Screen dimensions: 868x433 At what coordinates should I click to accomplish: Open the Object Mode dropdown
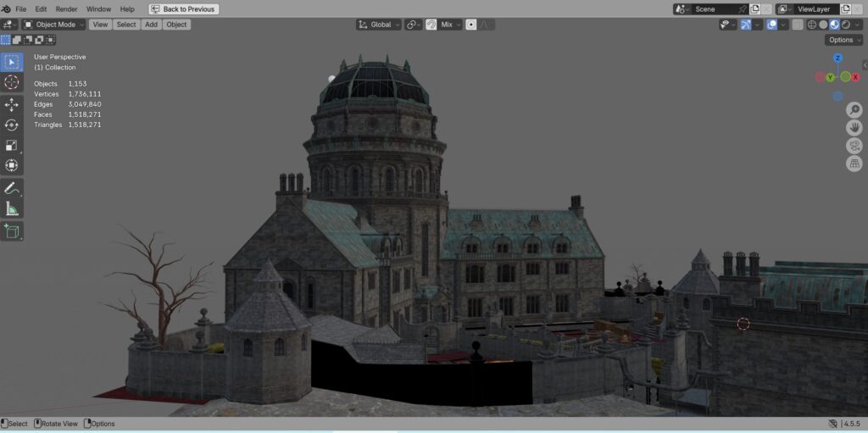[x=53, y=25]
